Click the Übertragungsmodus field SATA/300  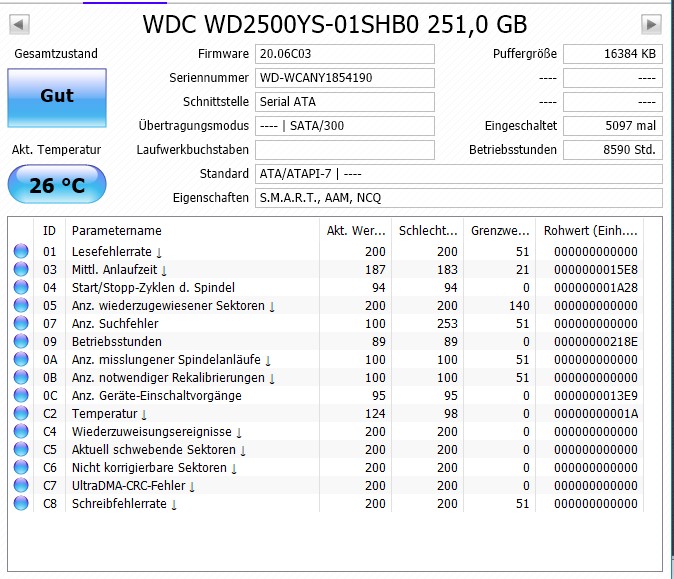345,126
